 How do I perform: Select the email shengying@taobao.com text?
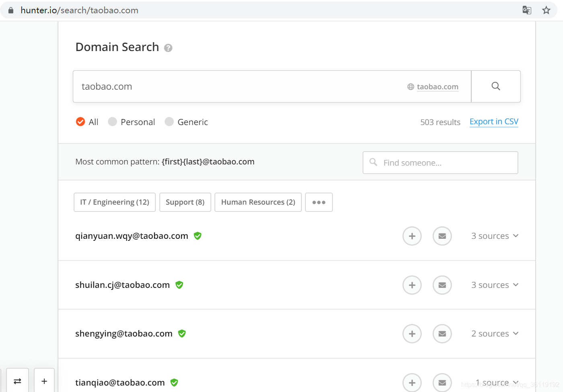(x=124, y=334)
